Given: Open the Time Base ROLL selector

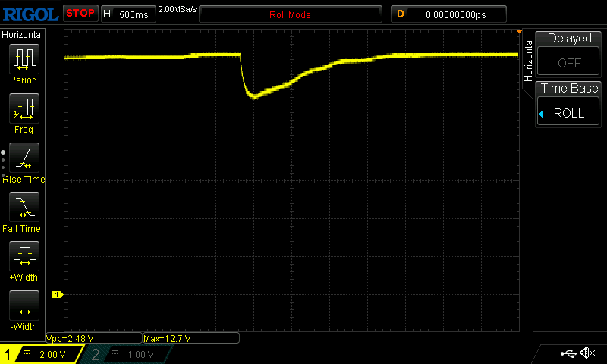Looking at the screenshot, I should (568, 111).
